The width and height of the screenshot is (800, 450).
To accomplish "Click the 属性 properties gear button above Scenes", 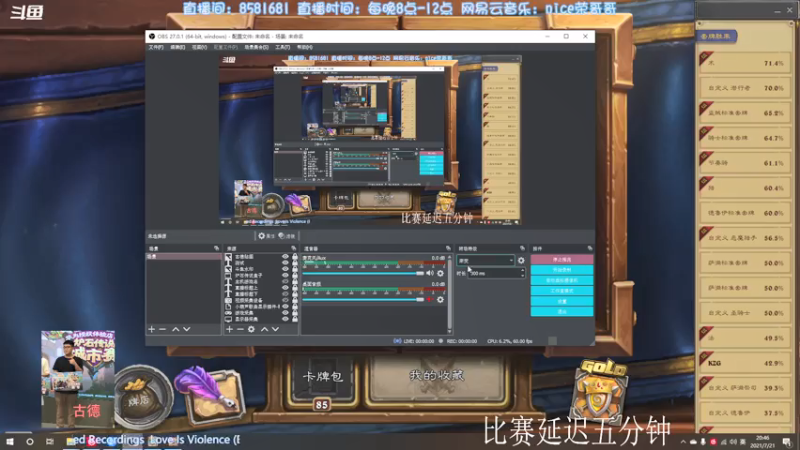I will click(266, 236).
